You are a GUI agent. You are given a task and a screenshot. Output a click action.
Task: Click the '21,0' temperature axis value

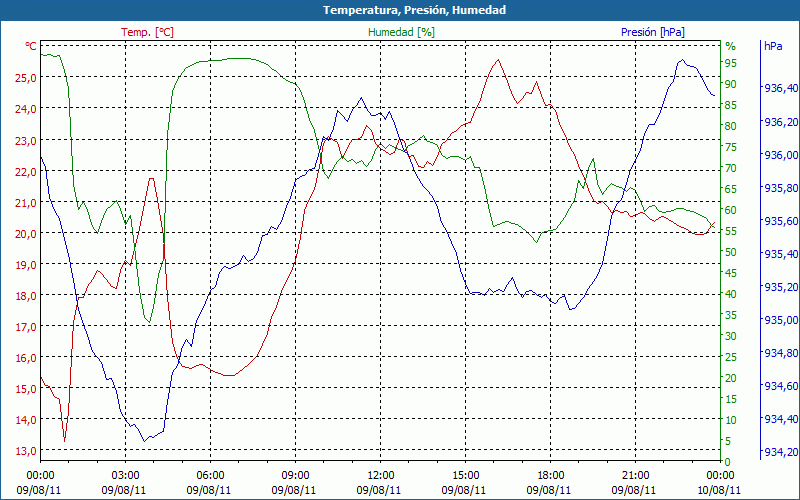pos(27,203)
